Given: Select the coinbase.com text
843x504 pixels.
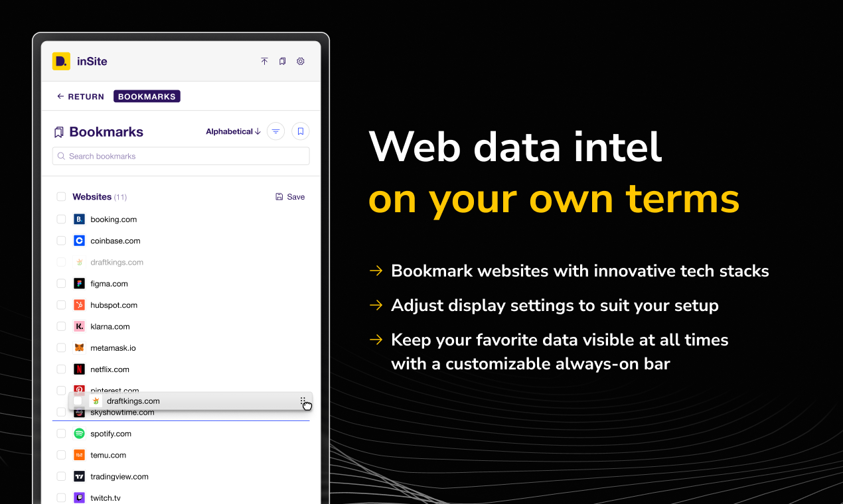Looking at the screenshot, I should (x=115, y=241).
